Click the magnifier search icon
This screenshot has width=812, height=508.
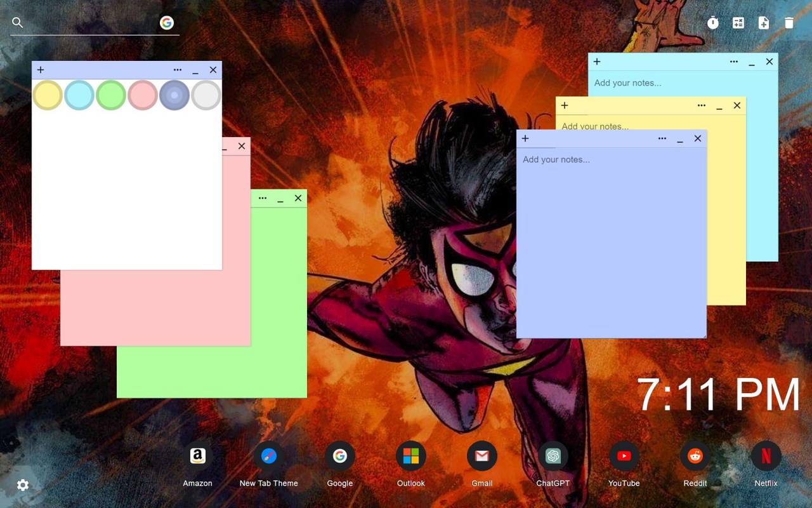(18, 23)
